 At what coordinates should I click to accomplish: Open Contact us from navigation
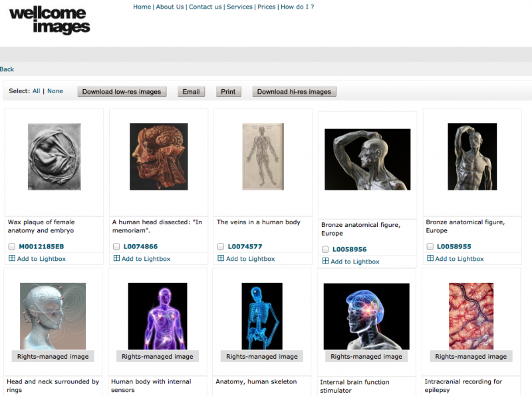pyautogui.click(x=205, y=7)
